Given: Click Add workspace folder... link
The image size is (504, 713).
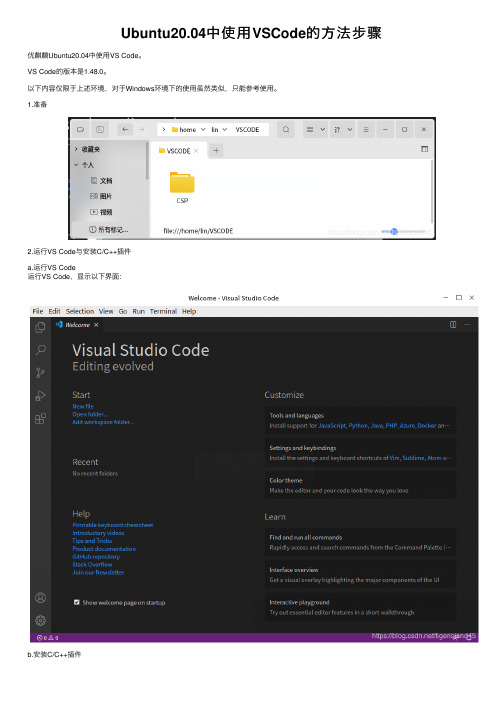Looking at the screenshot, I should (103, 422).
